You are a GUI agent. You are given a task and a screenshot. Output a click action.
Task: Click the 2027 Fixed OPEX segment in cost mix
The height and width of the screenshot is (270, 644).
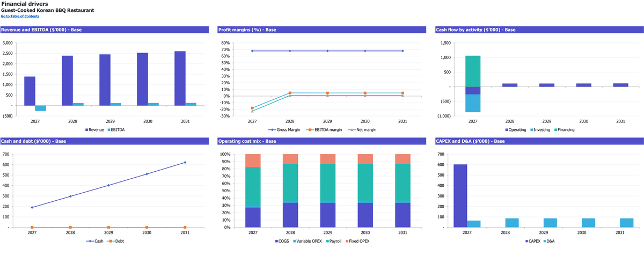tap(252, 160)
